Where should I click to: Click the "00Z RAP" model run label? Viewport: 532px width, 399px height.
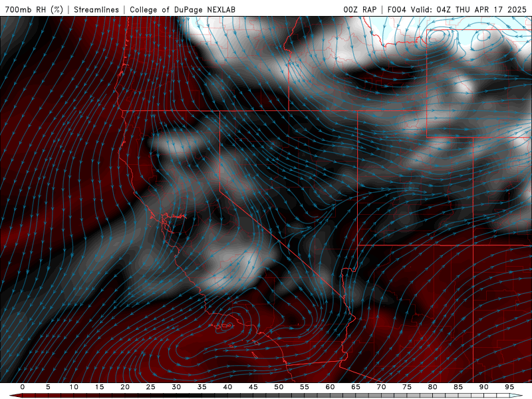(360, 9)
